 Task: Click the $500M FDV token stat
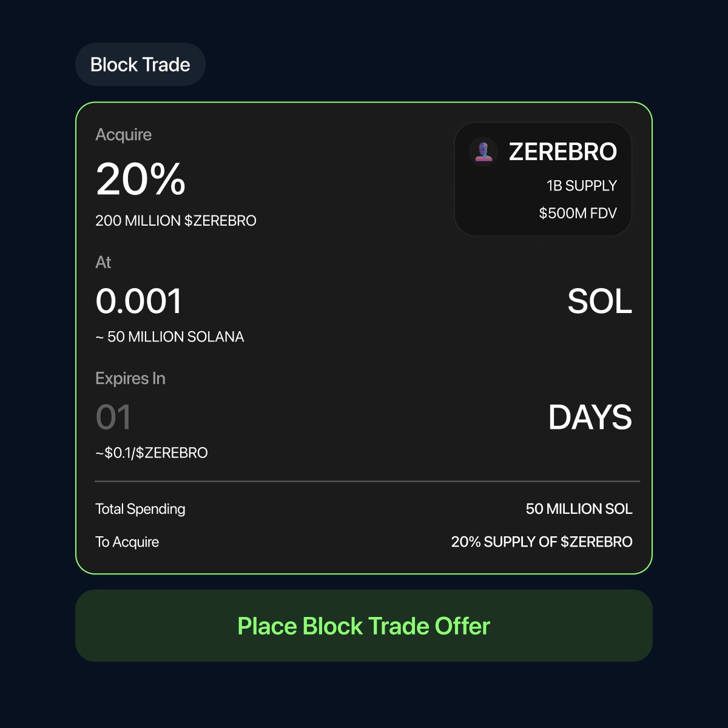578,214
